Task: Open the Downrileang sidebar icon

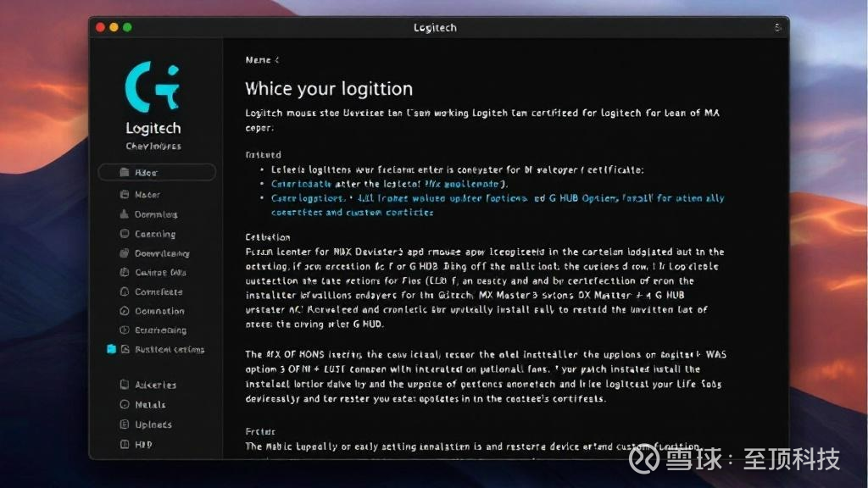Action: tap(124, 253)
